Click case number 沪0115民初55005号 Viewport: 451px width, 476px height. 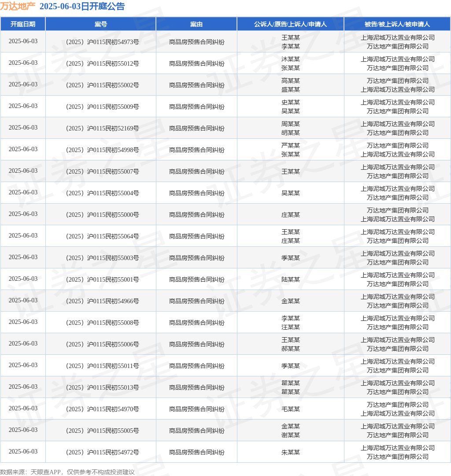pos(103,430)
